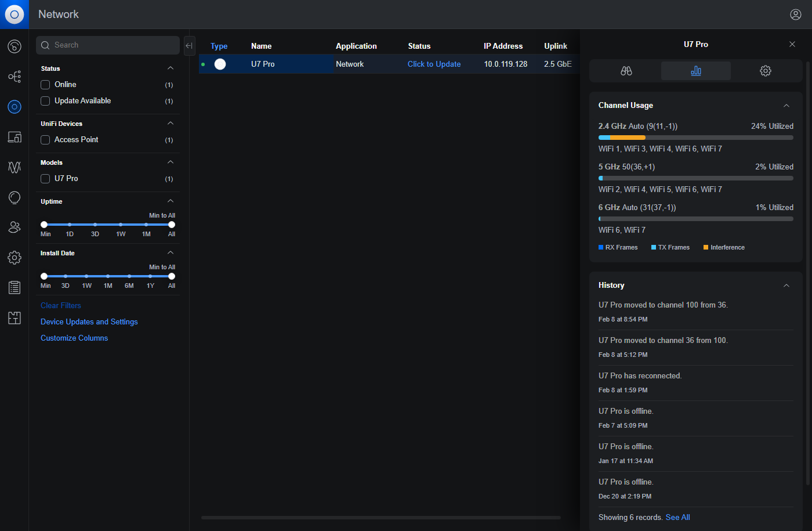812x531 pixels.
Task: Click the 6 GHz utilization bar
Action: point(696,219)
